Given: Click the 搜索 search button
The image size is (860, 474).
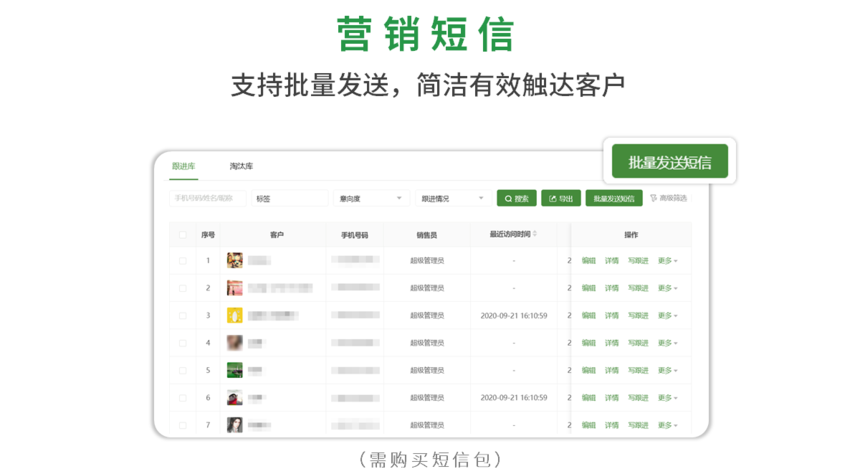Looking at the screenshot, I should point(516,199).
